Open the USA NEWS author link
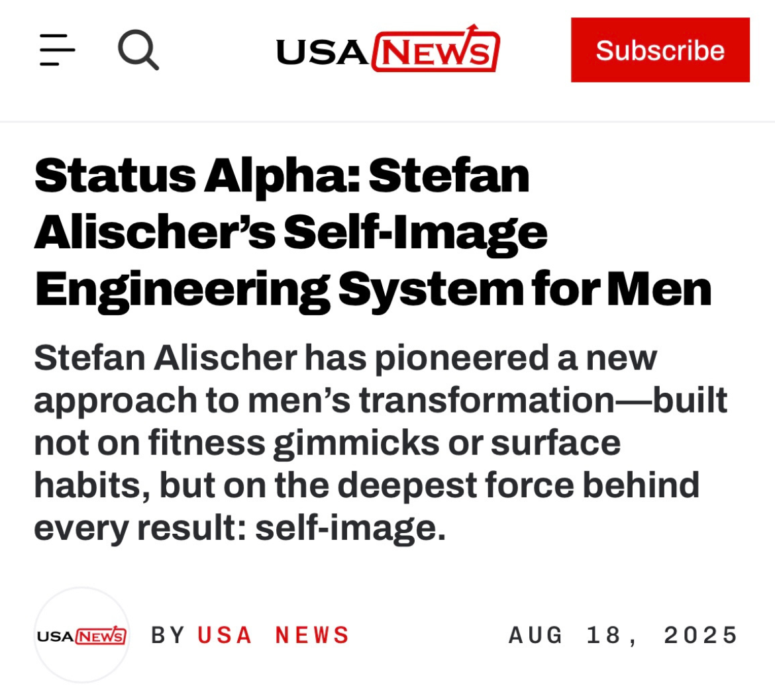Image resolution: width=775 pixels, height=700 pixels. click(274, 635)
